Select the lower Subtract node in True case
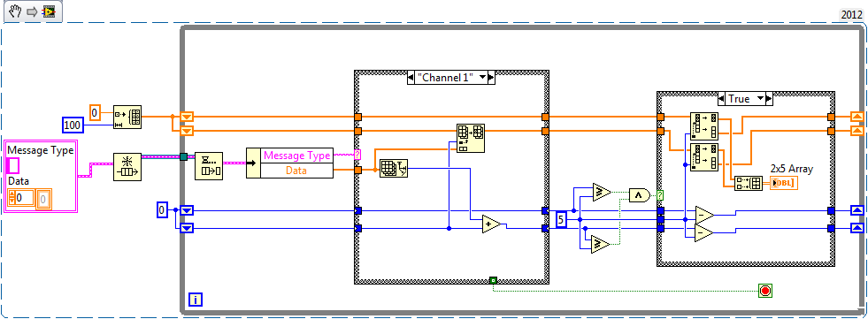868x319 pixels. 704,233
